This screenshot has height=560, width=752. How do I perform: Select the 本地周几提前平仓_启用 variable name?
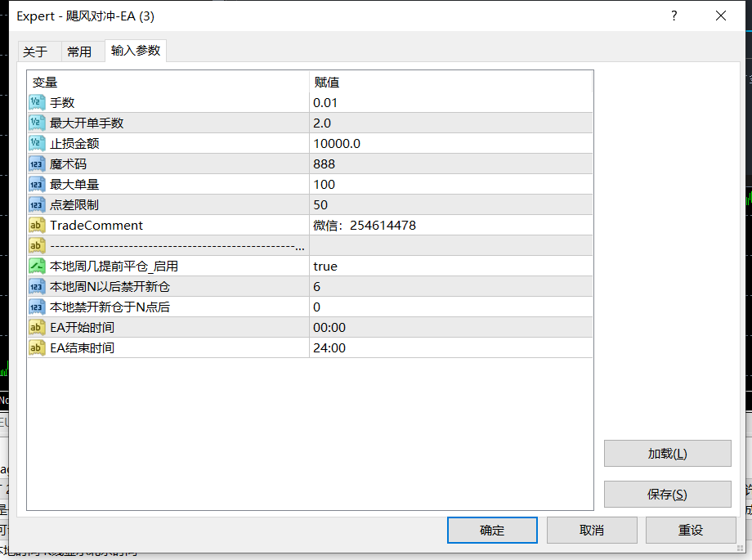[114, 267]
